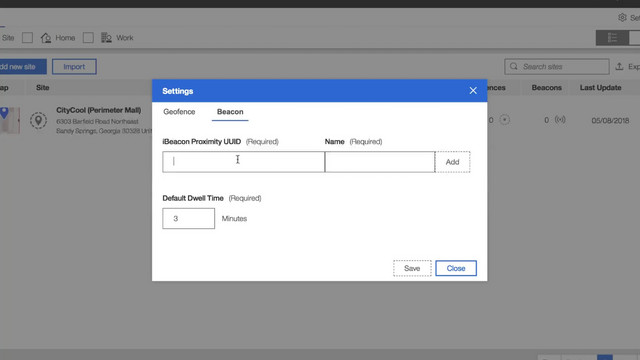Screen dimensions: 640x360
Task: Click the 05/08/2018 last update date
Action: click(x=610, y=120)
